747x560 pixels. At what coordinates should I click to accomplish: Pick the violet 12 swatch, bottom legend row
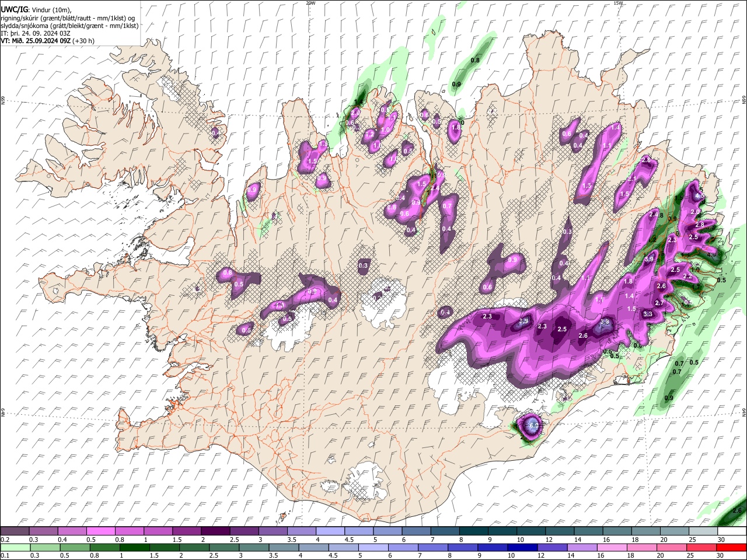552,547
